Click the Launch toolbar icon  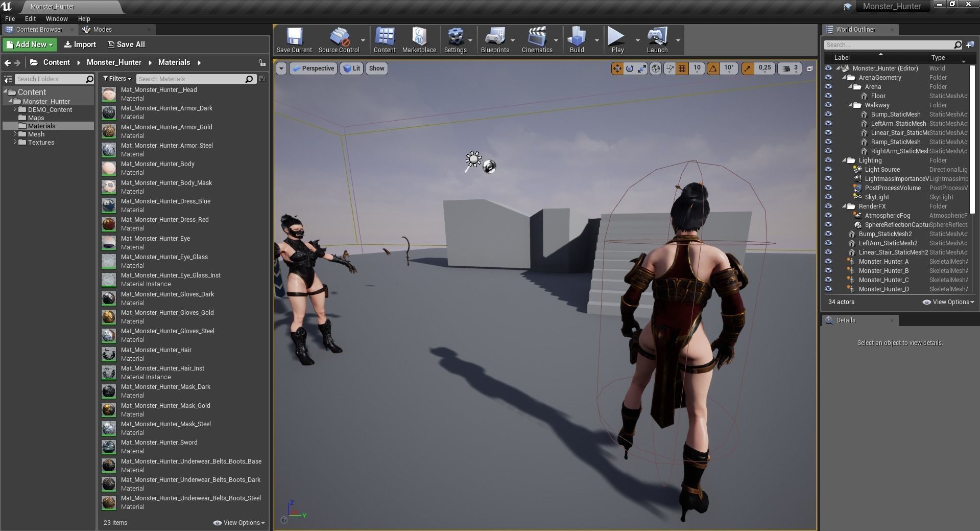657,40
